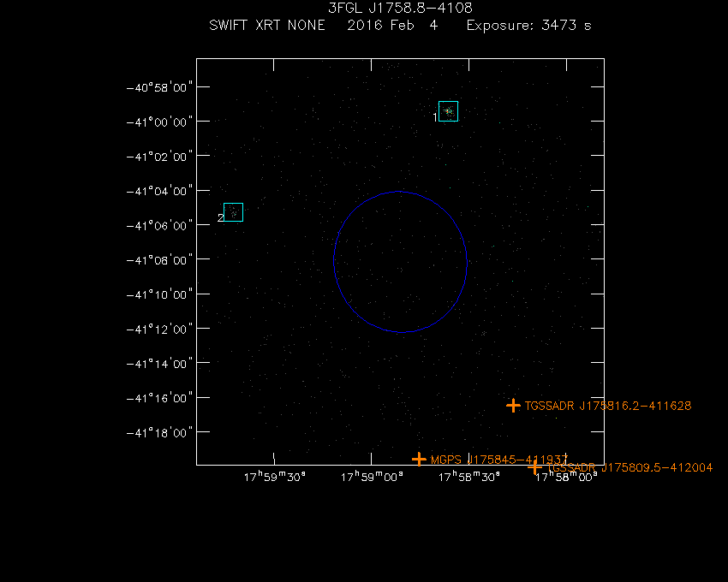Click the declination label -40°58'00"

(x=159, y=87)
